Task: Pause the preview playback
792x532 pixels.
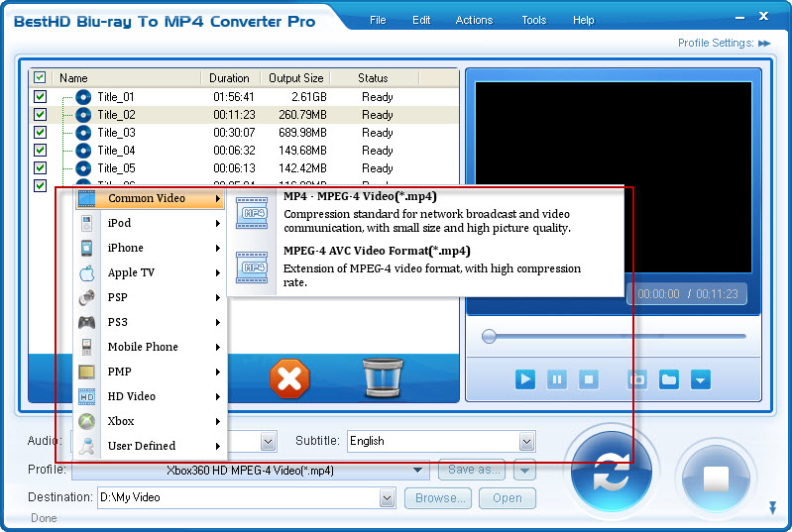Action: pos(557,379)
